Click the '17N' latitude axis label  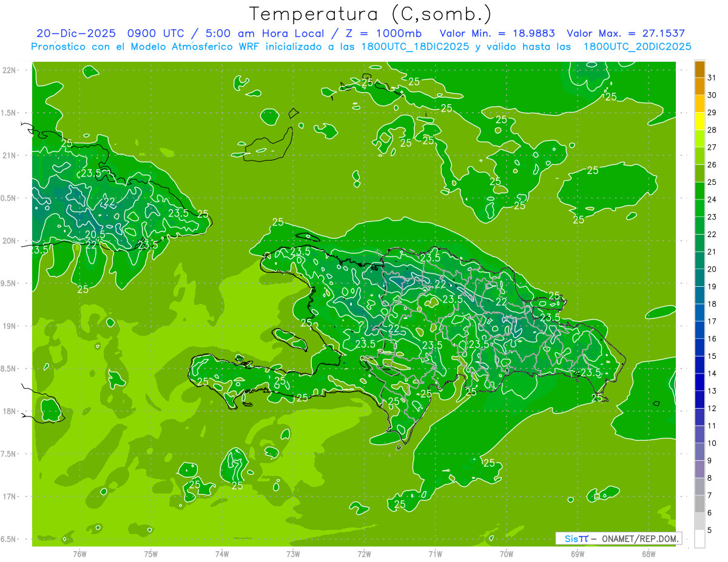pos(10,497)
